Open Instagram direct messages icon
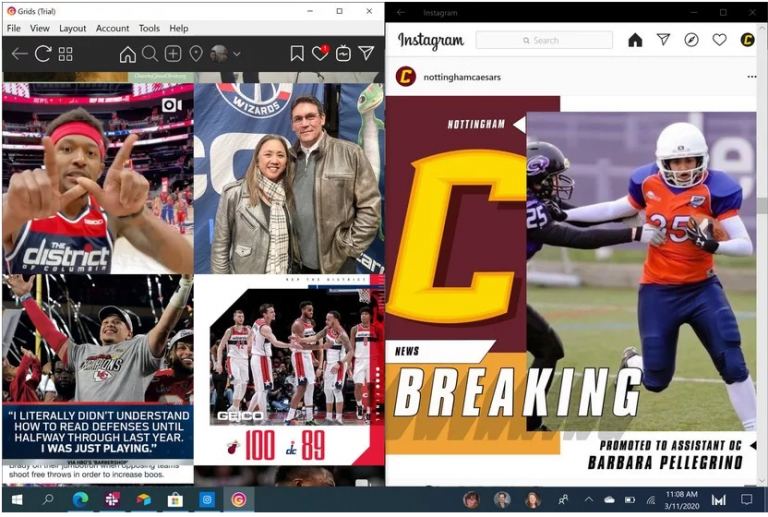This screenshot has width=768, height=517. coord(663,40)
